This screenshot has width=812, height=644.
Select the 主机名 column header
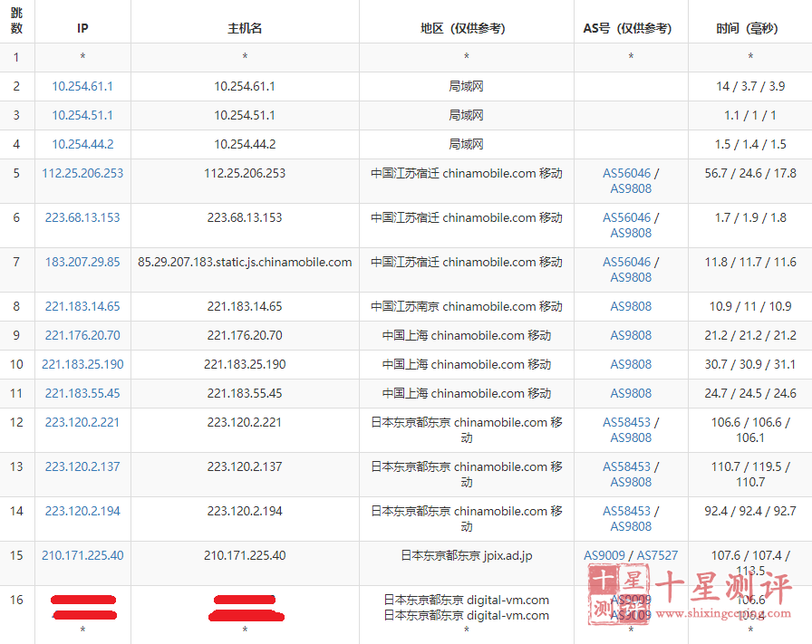click(245, 28)
